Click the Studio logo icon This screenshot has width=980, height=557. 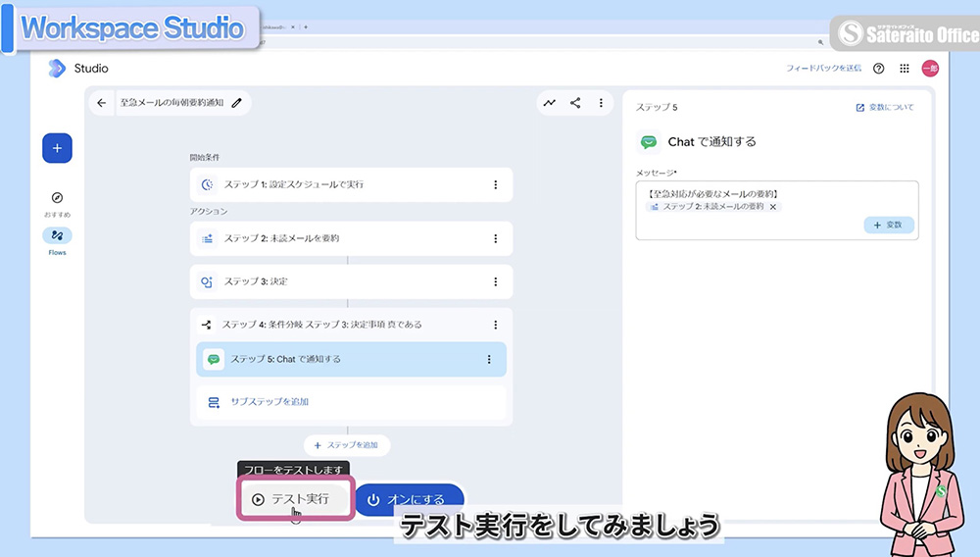pos(56,68)
